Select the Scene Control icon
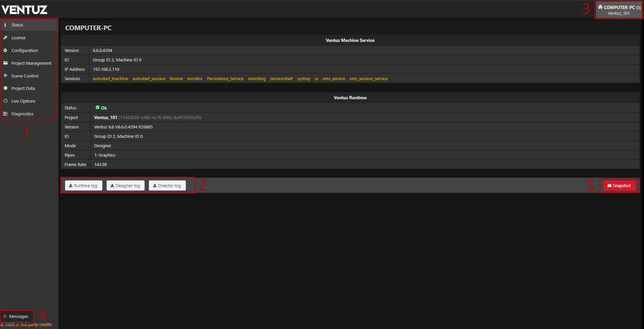Screen dimensions: 644x329 tap(5, 76)
